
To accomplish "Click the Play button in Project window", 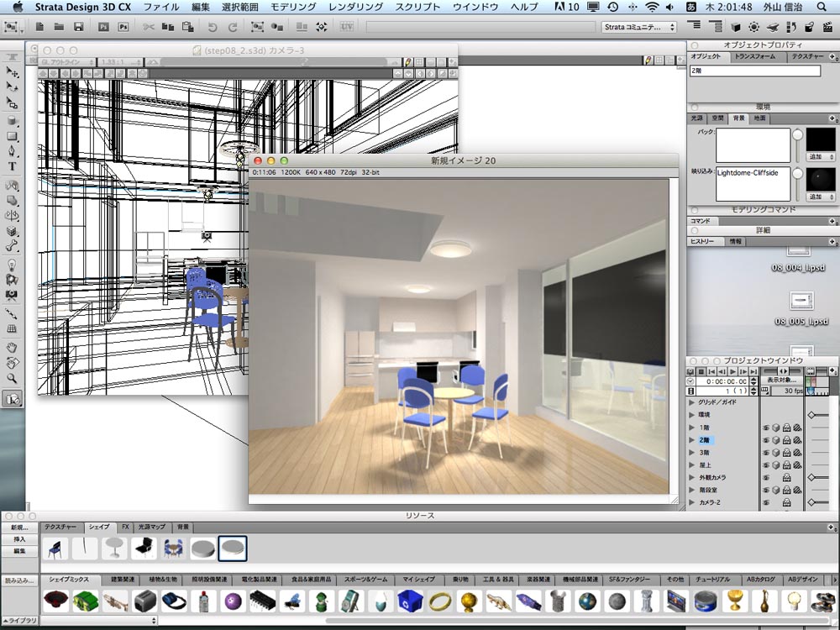I will coord(732,371).
